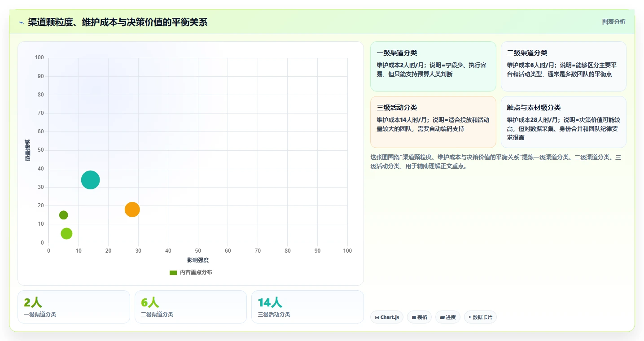Click the 2人 stat card
This screenshot has width=644, height=341.
[x=74, y=307]
